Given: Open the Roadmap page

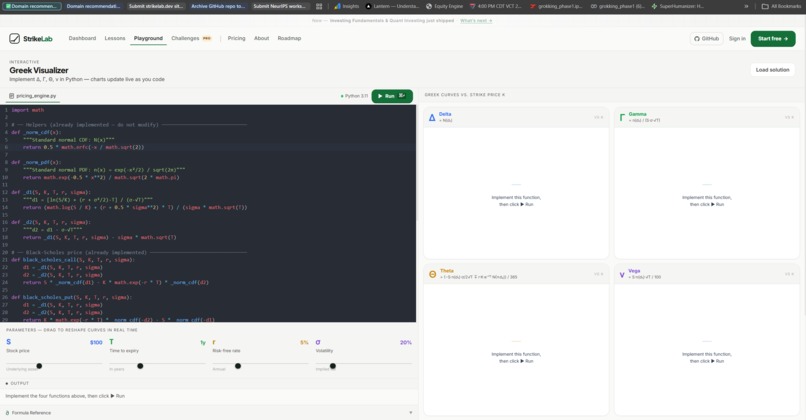Looking at the screenshot, I should (289, 38).
